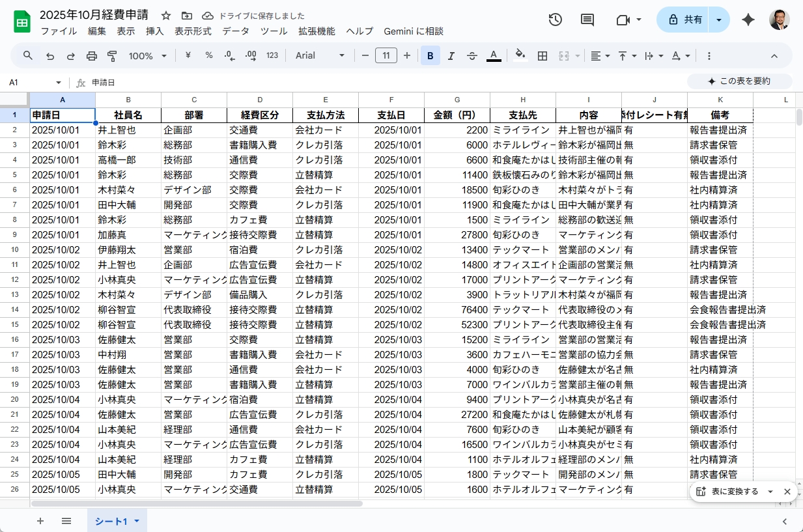803x532 pixels.
Task: Open text wrapping dropdown
Action: coord(653,56)
